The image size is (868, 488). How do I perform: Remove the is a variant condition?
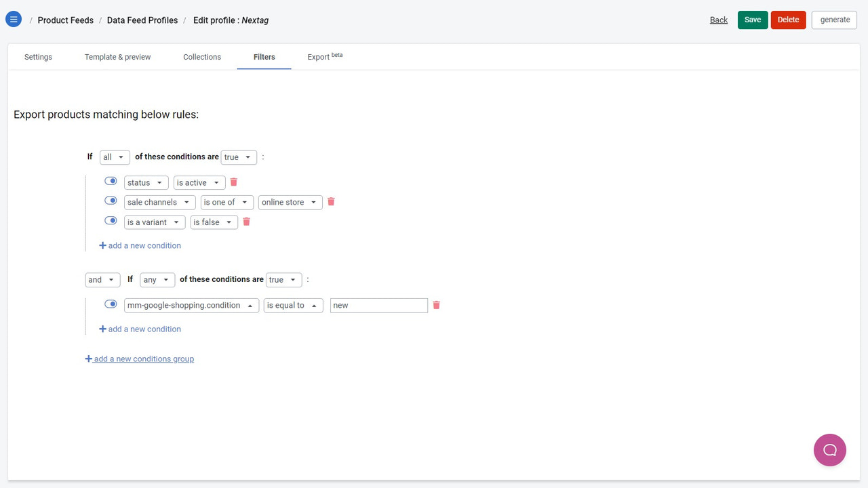246,222
